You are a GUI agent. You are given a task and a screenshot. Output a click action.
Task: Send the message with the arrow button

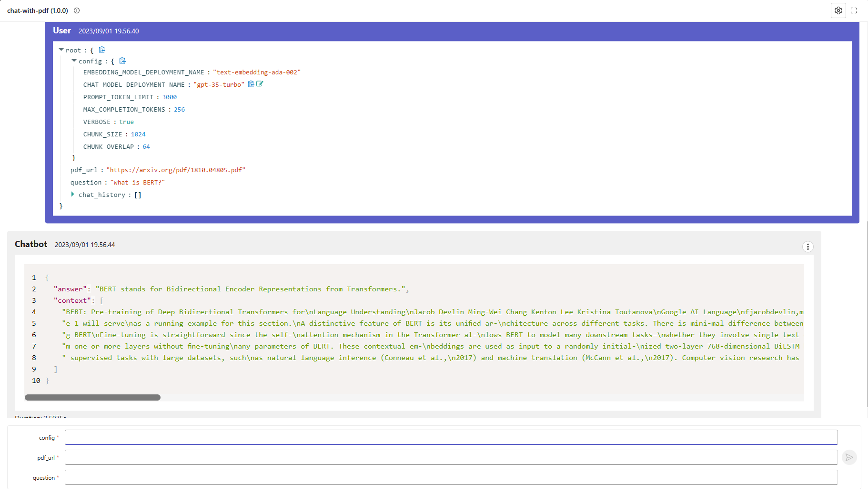point(849,457)
